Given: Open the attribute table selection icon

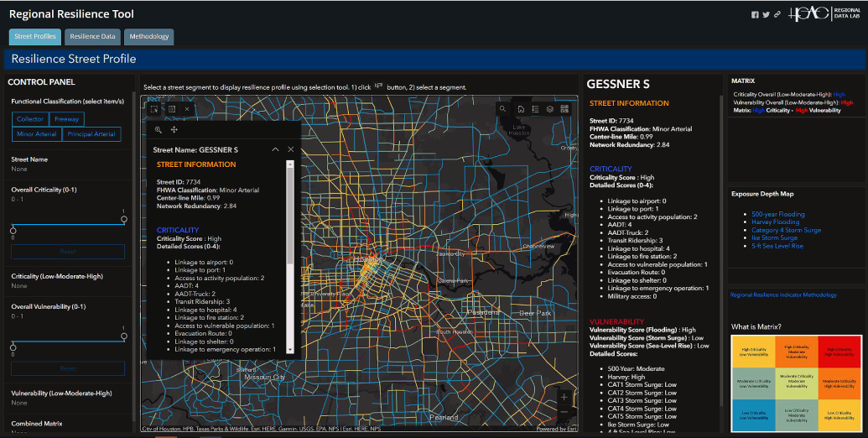Looking at the screenshot, I should coord(172,109).
